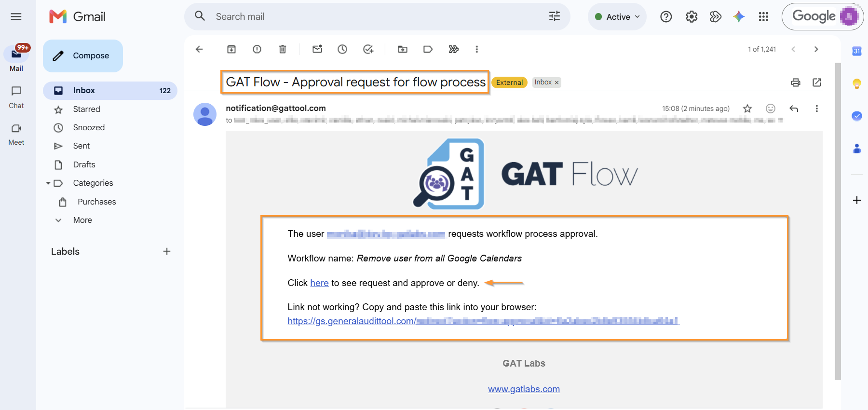This screenshot has width=868, height=410.
Task: Open the Meet section
Action: pos(16,134)
